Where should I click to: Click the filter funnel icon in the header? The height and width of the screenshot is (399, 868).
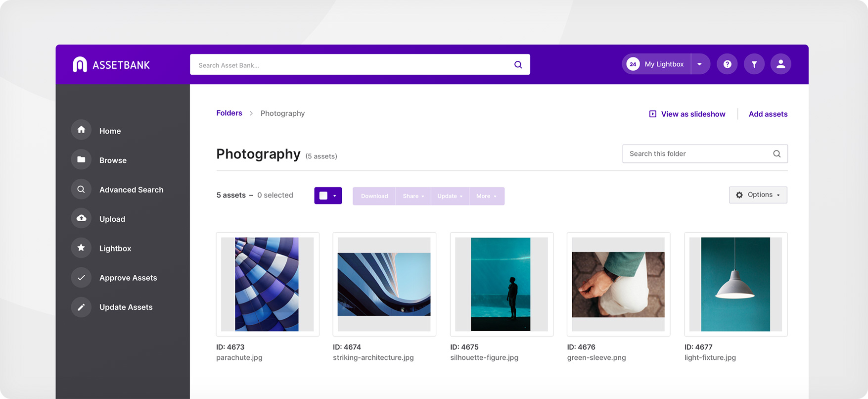coord(754,64)
